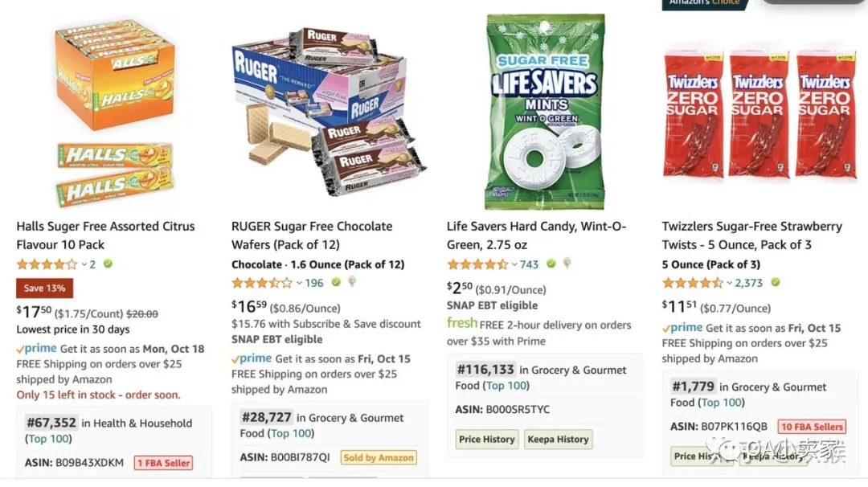
Task: Click green checkmark icon next to 196 reviews
Action: [x=336, y=282]
